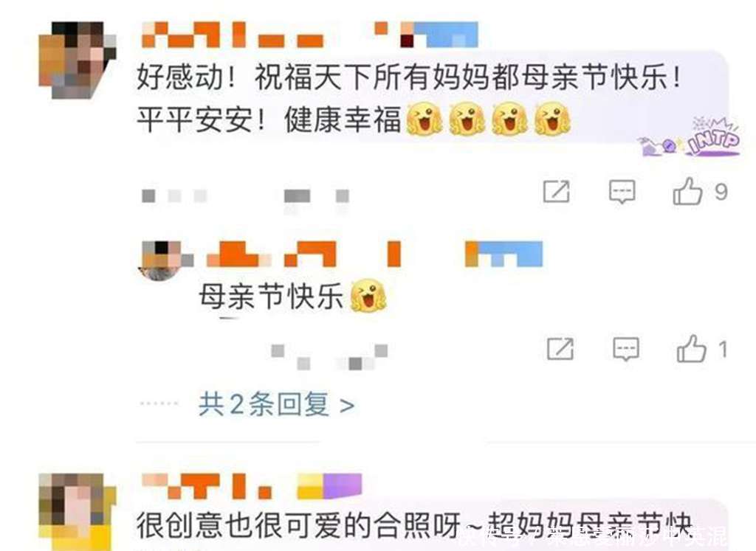Expand '共2条回复' replies thread
Image resolution: width=756 pixels, height=551 pixels.
point(277,404)
